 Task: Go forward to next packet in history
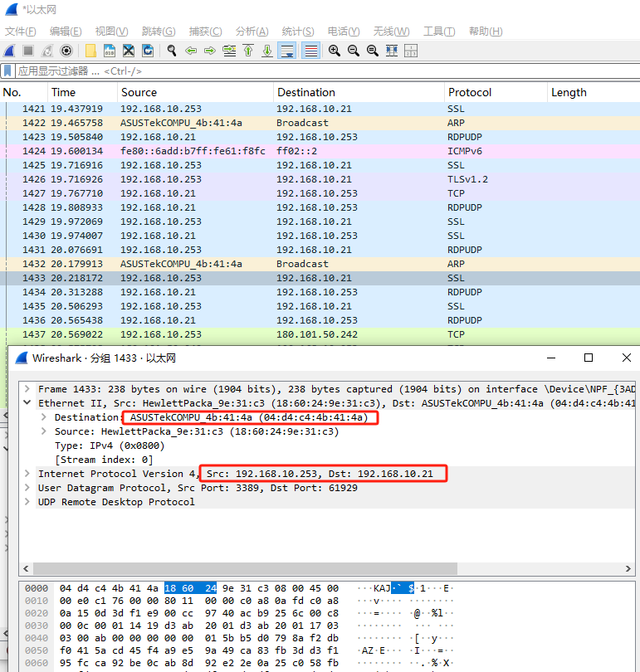(210, 51)
